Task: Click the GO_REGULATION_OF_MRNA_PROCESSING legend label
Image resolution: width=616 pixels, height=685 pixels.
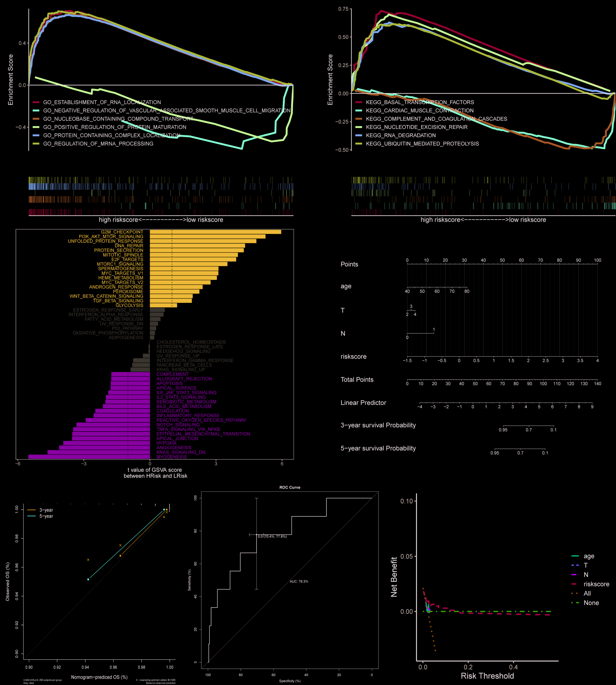Action: 98,144
